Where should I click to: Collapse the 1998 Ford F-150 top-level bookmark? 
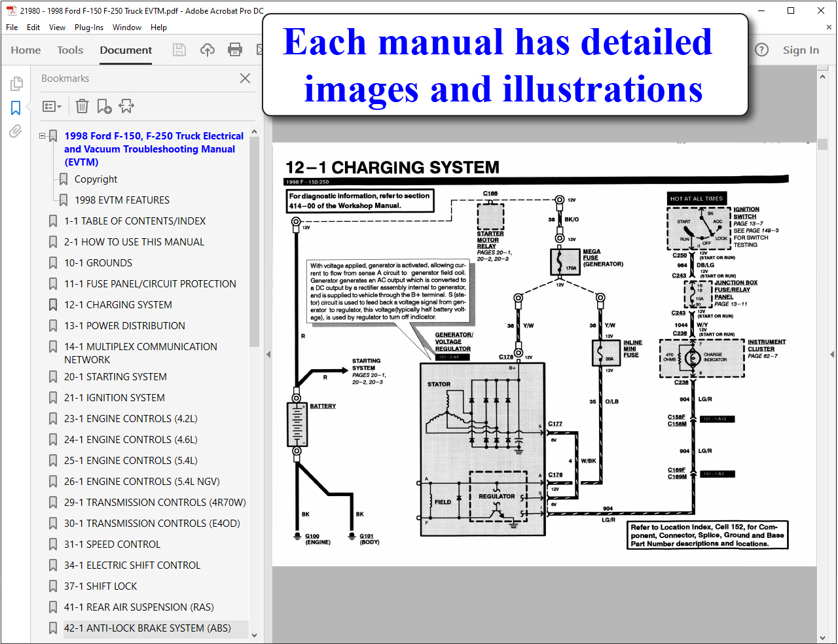coord(43,136)
